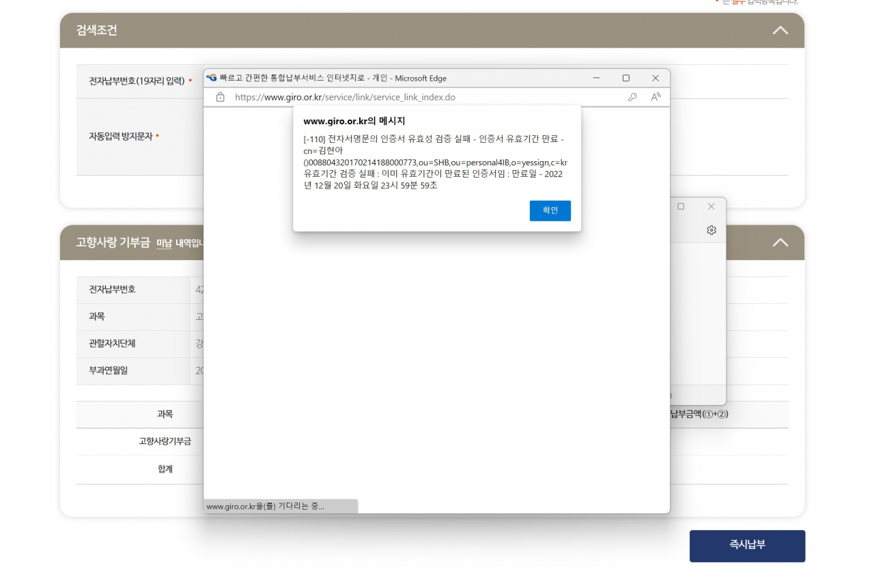Screen dimensions: 874x588
Task: Select the 자동입력 방지문자 label
Action: pyautogui.click(x=120, y=136)
